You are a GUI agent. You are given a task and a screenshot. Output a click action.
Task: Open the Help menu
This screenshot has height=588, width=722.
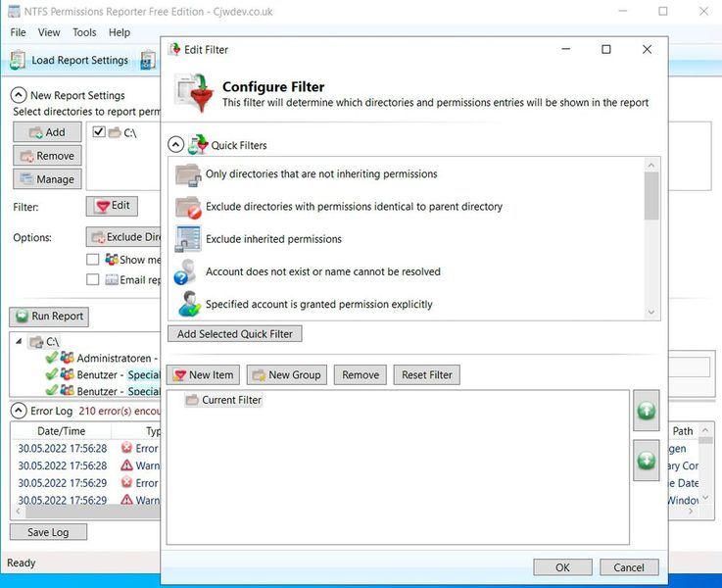coord(120,32)
